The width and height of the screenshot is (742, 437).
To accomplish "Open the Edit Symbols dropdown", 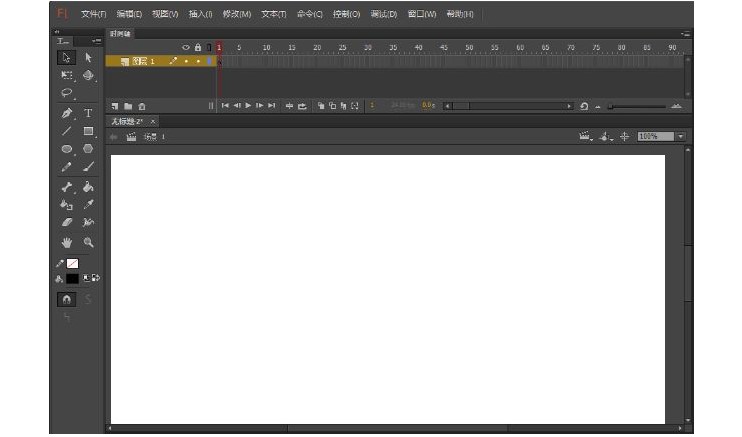I will coord(606,136).
